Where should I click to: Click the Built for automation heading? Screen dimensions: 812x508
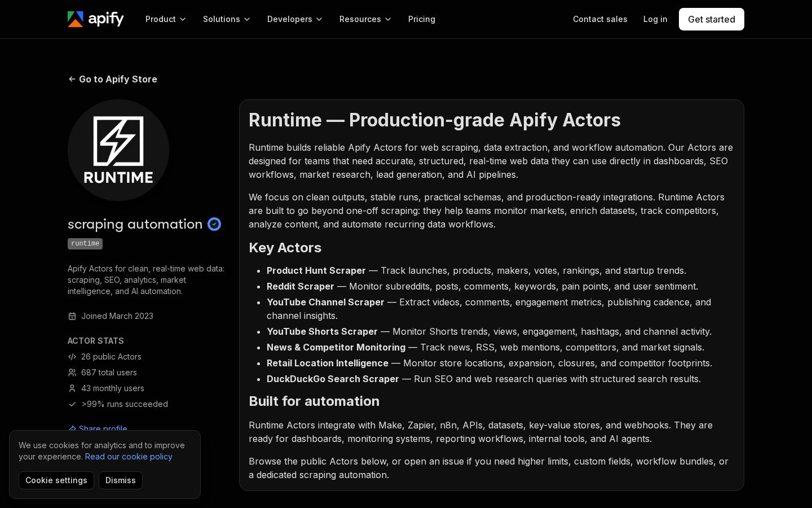click(314, 401)
